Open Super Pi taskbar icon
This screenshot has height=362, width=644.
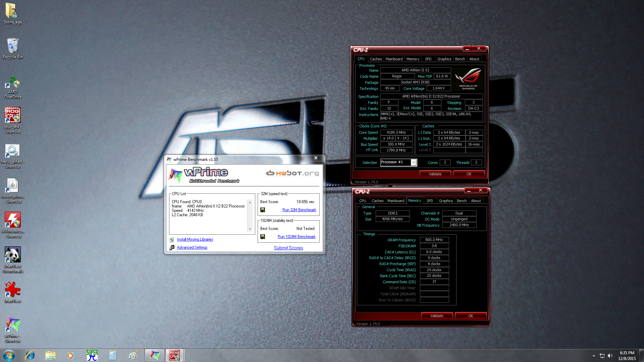point(92,355)
